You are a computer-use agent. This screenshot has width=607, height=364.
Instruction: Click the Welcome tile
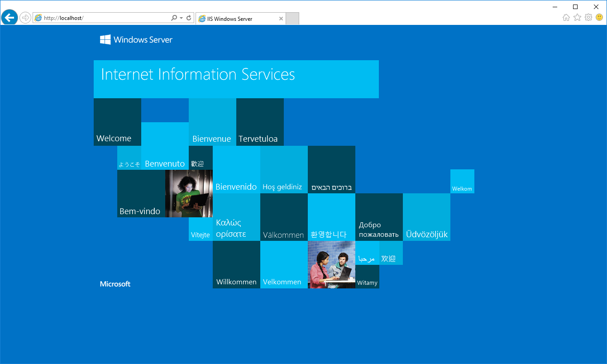(117, 122)
